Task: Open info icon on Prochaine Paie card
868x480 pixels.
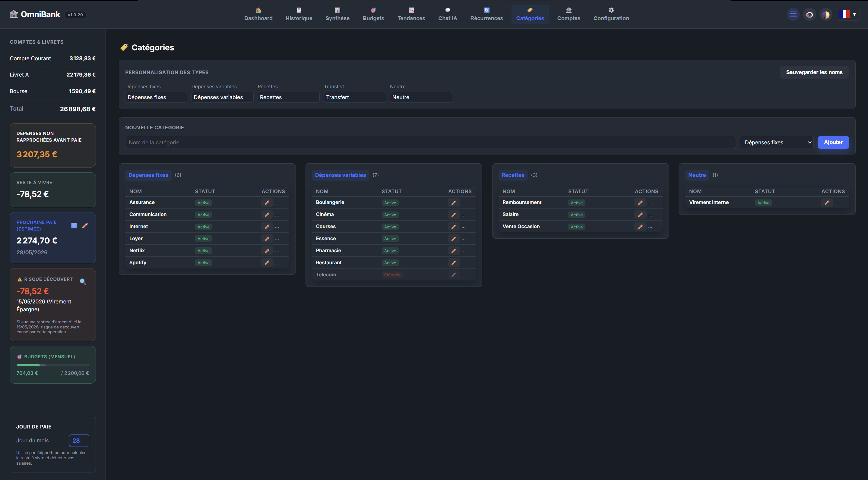Action: pos(74,225)
